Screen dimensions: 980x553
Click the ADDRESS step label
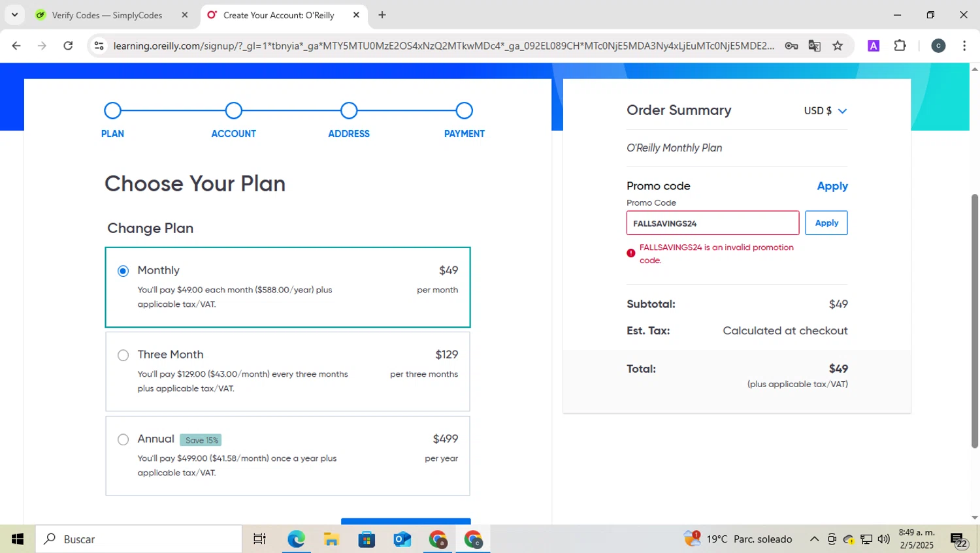tap(349, 134)
